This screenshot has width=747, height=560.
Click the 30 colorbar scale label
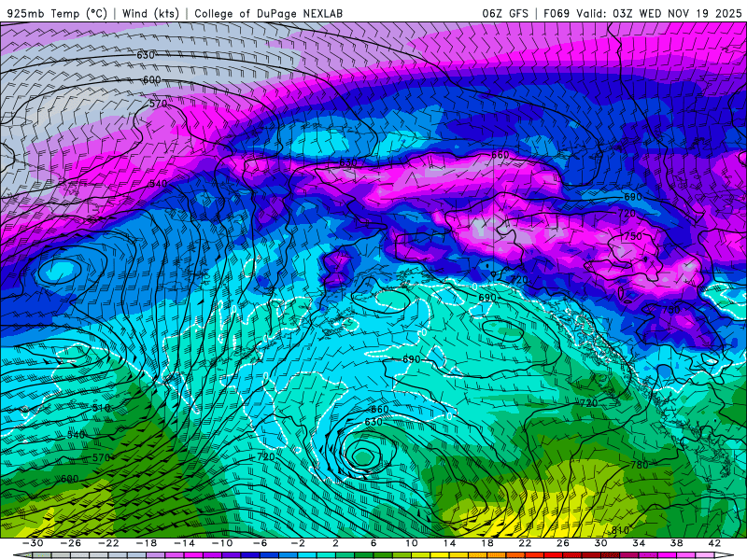coord(600,543)
